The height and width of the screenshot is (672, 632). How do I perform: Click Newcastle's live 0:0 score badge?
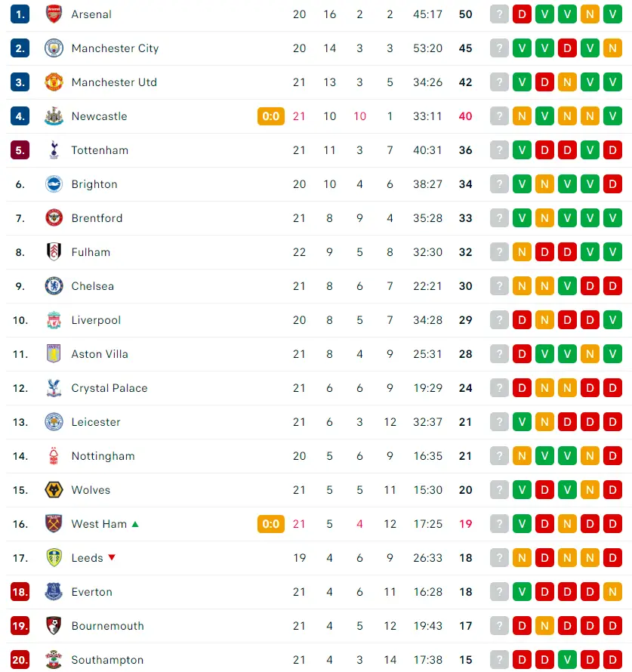(x=271, y=116)
